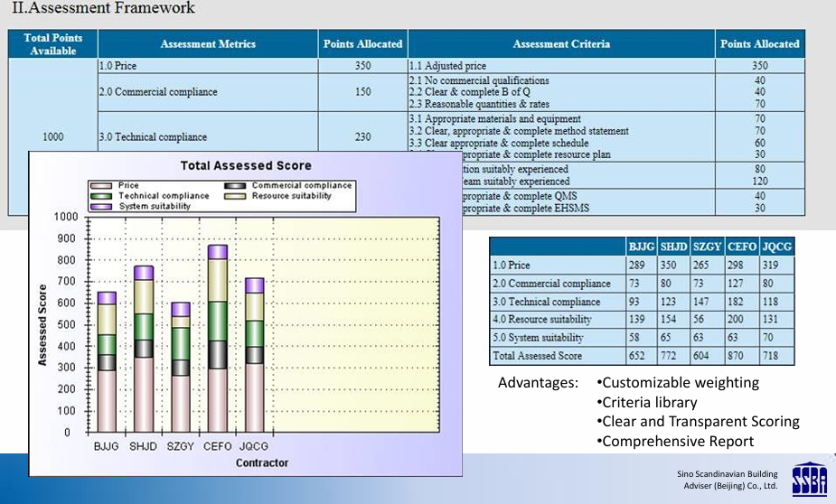Click BJJG total score '652'
This screenshot has width=836, height=504.
tap(636, 356)
